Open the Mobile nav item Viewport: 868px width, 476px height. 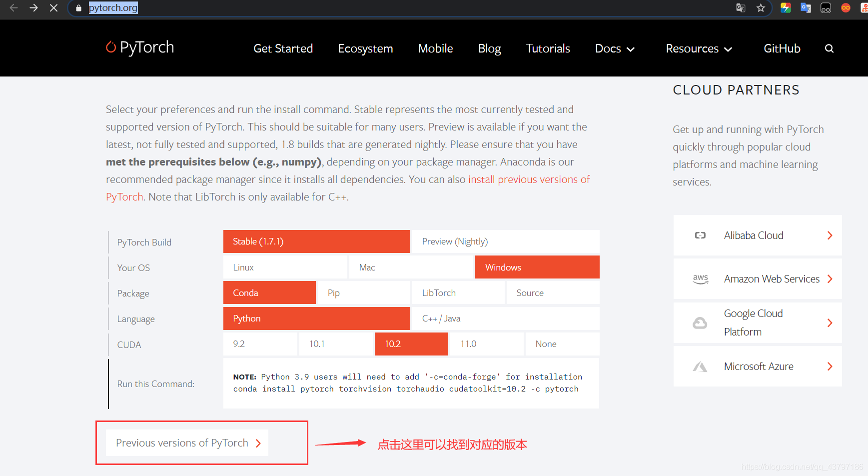coord(435,48)
